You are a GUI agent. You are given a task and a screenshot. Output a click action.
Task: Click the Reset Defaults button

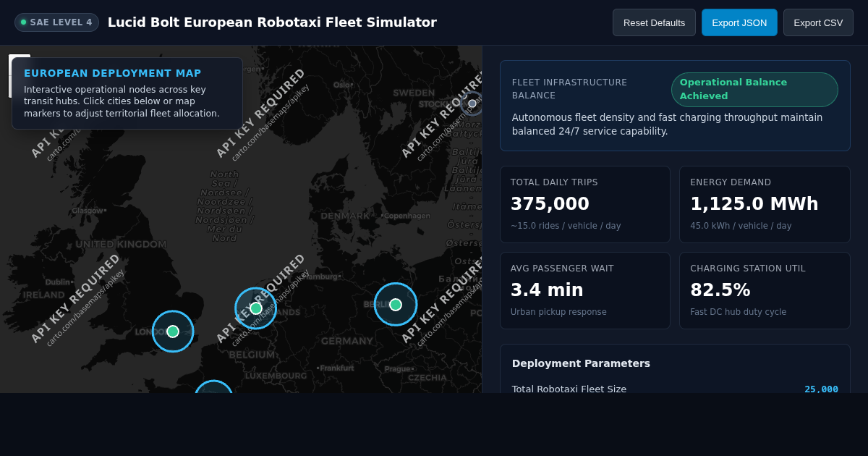point(654,22)
